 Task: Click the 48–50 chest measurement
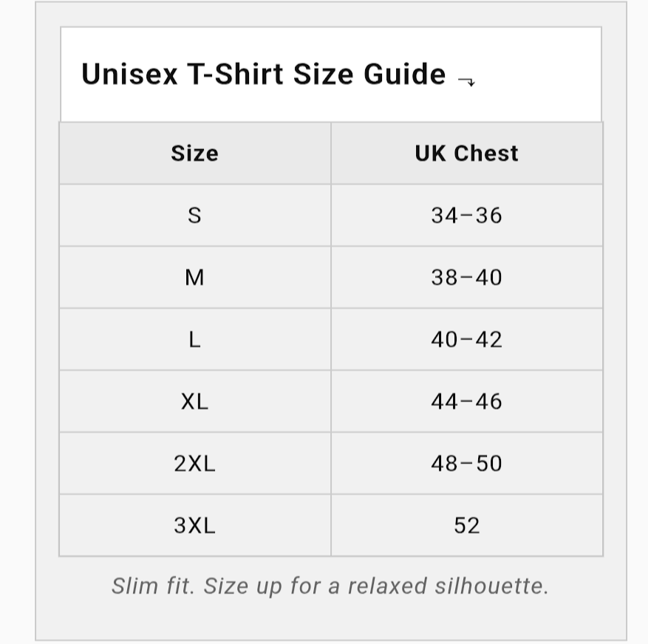(x=466, y=463)
